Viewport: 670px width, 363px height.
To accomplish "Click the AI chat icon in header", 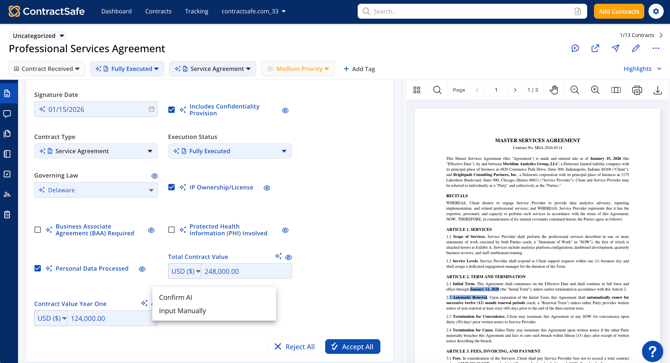I will click(x=575, y=48).
